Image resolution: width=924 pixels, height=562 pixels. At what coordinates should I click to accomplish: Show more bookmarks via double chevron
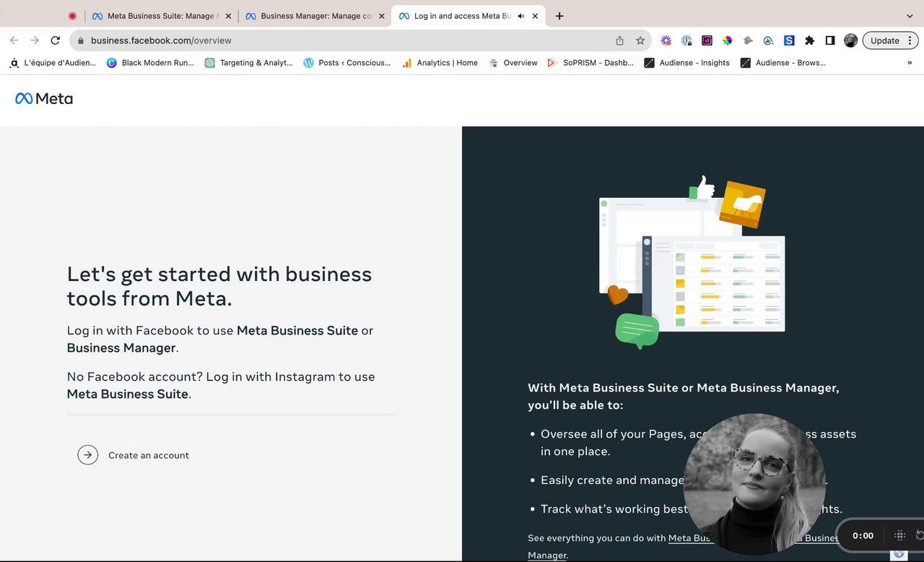click(910, 63)
